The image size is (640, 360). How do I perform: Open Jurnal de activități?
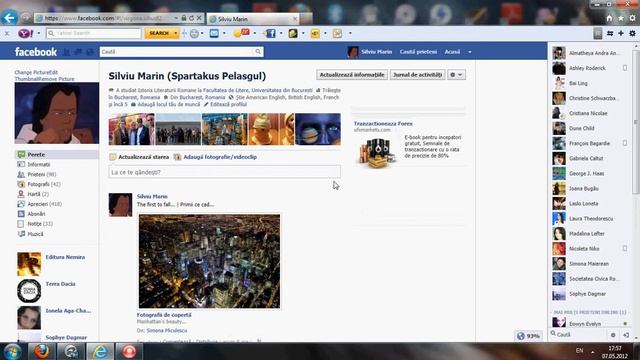[417, 75]
